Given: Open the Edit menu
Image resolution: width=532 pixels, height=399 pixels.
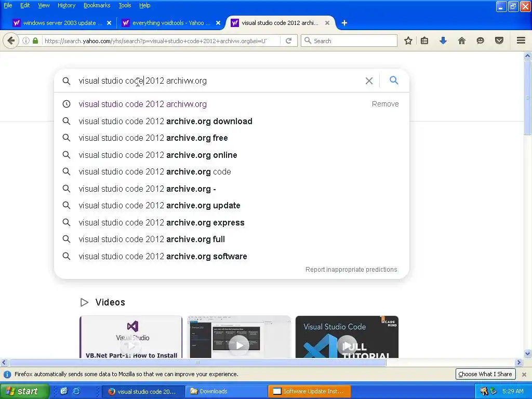Looking at the screenshot, I should click(25, 5).
